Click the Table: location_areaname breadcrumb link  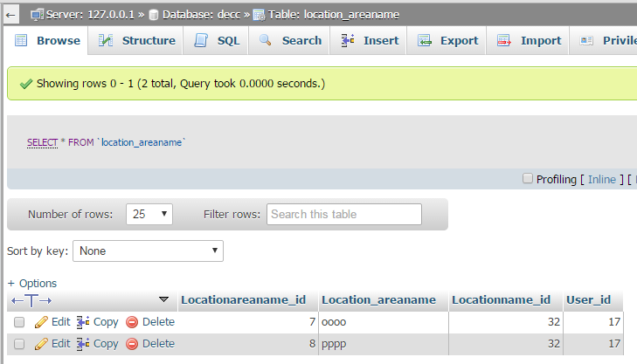(334, 15)
